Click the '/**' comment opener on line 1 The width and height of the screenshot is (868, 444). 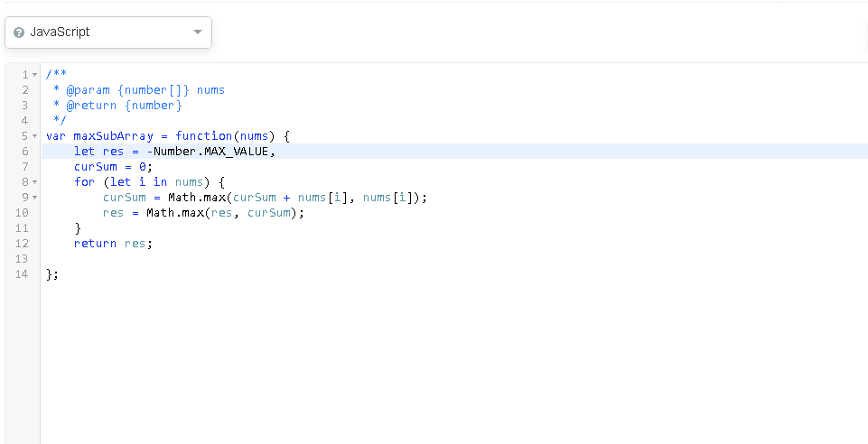coord(57,75)
